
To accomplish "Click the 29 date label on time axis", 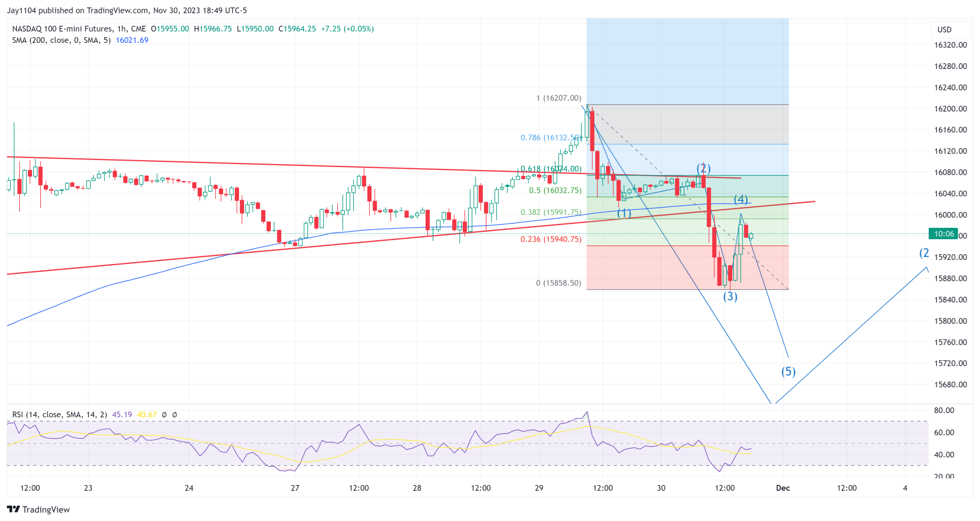I will tap(539, 488).
